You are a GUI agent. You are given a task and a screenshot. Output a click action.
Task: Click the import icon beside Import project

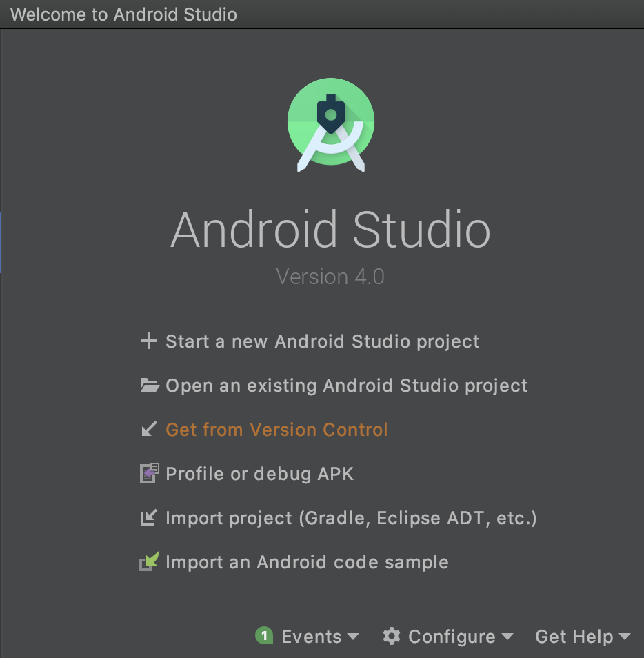click(x=149, y=517)
